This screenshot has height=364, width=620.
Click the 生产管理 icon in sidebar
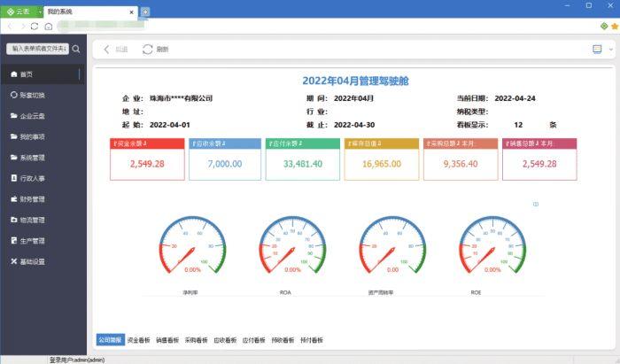point(14,240)
